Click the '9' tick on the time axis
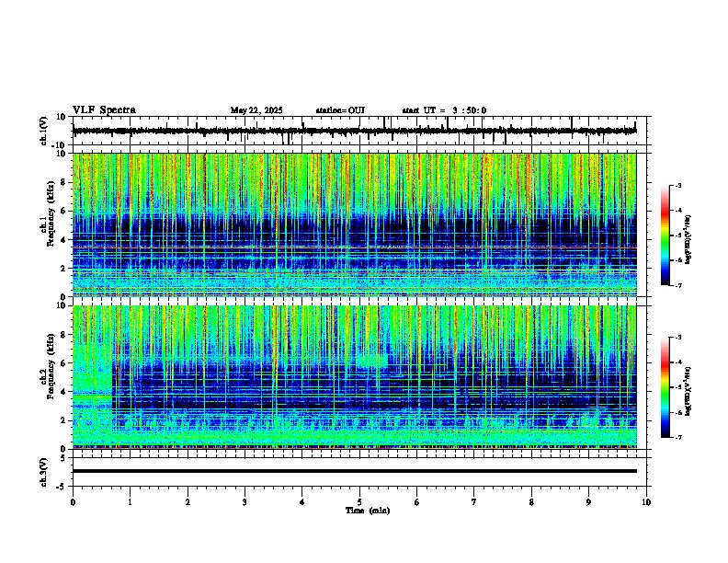This screenshot has width=728, height=563. 588,502
